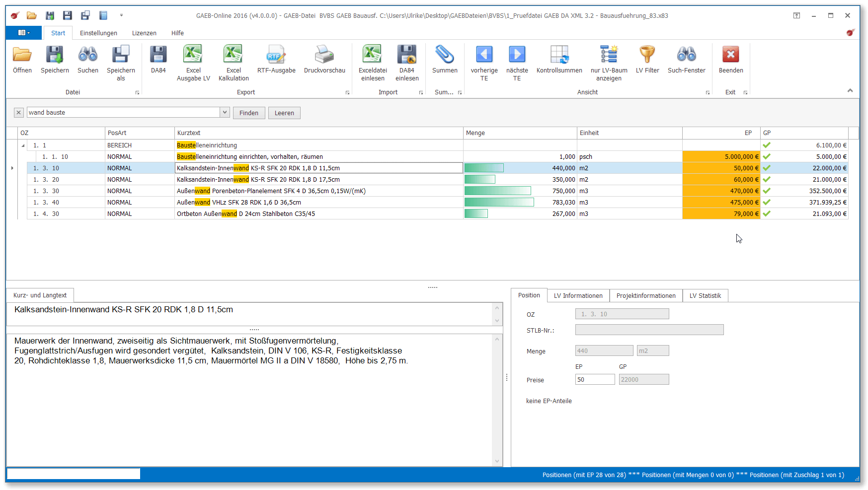
Task: Collapse the ribbon with the arrow
Action: 850,90
